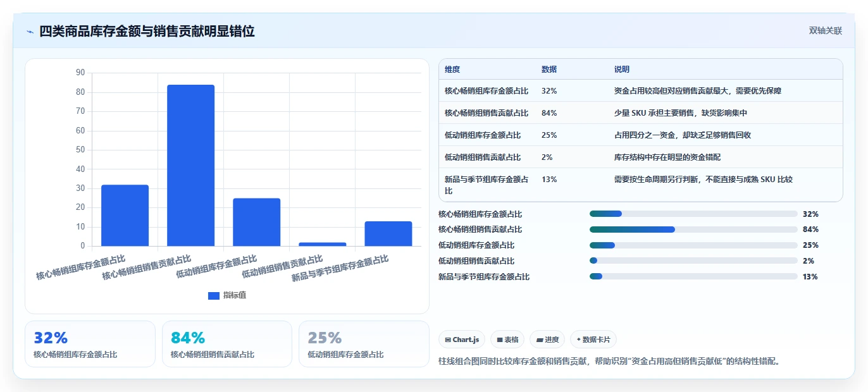Click the 32% stat card
Image resolution: width=868 pixels, height=392 pixels.
tap(90, 344)
